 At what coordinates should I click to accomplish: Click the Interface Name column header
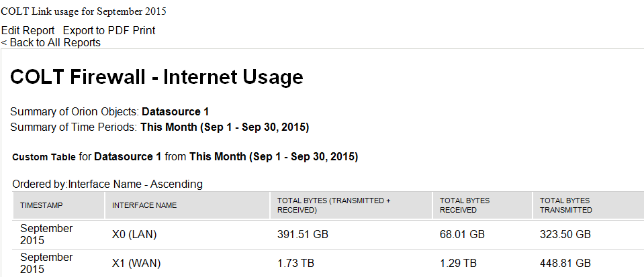pos(144,205)
